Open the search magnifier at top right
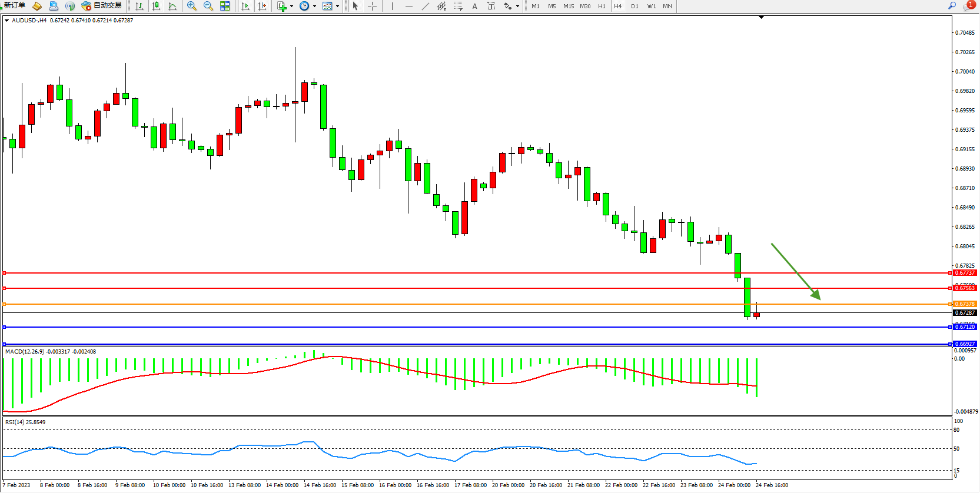The width and height of the screenshot is (980, 493). [952, 6]
